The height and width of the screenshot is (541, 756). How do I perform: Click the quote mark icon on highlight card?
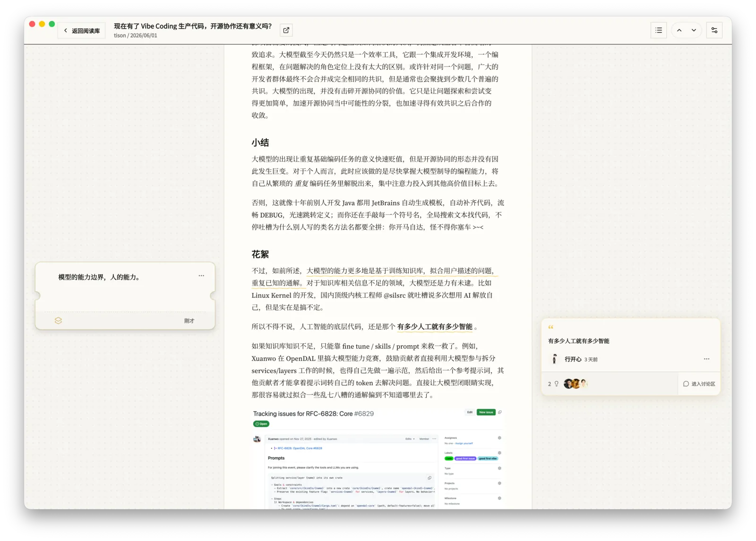pyautogui.click(x=550, y=327)
